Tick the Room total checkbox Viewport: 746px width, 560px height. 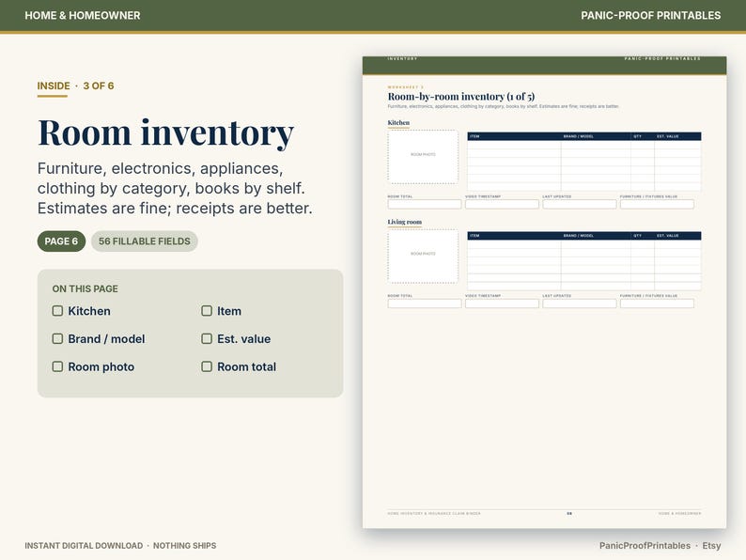pos(207,366)
